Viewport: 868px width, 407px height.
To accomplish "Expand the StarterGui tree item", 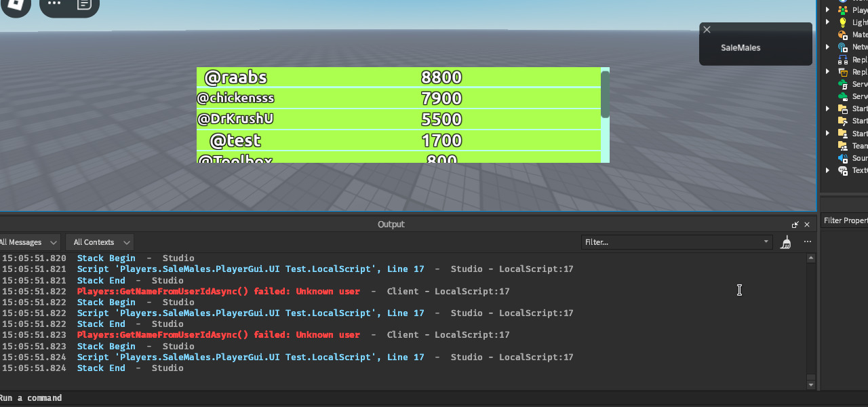I will 827,109.
